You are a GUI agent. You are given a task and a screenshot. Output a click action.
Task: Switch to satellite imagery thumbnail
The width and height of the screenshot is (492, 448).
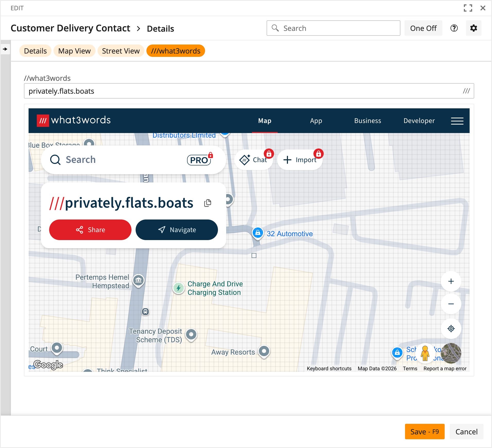click(451, 353)
